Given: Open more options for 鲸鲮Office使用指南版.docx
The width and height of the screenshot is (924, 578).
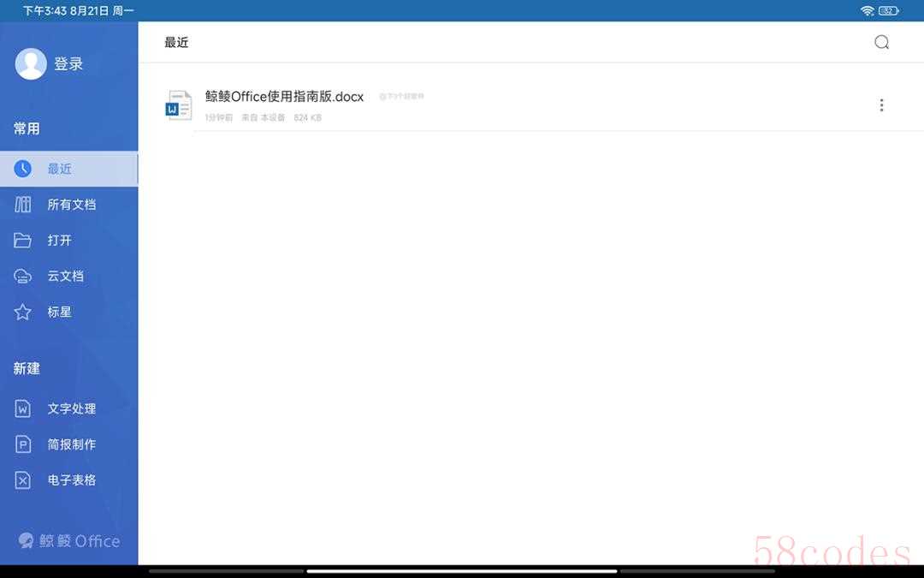Looking at the screenshot, I should click(881, 105).
